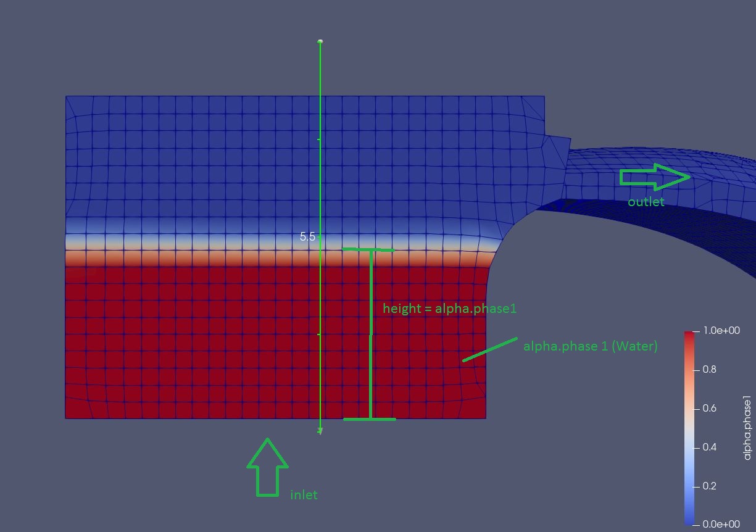
Task: Click the sphere at the axis top end
Action: [320, 42]
